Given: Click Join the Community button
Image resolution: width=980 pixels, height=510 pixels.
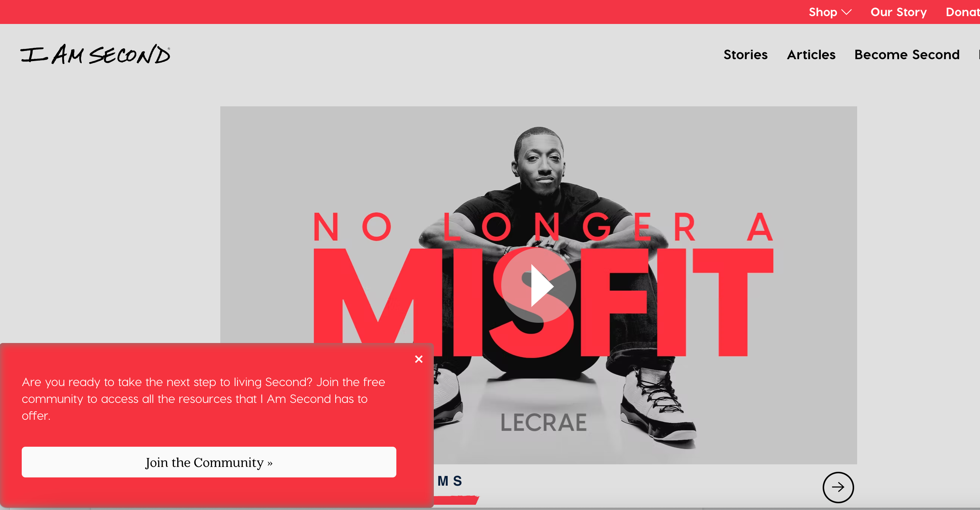Looking at the screenshot, I should click(x=209, y=462).
